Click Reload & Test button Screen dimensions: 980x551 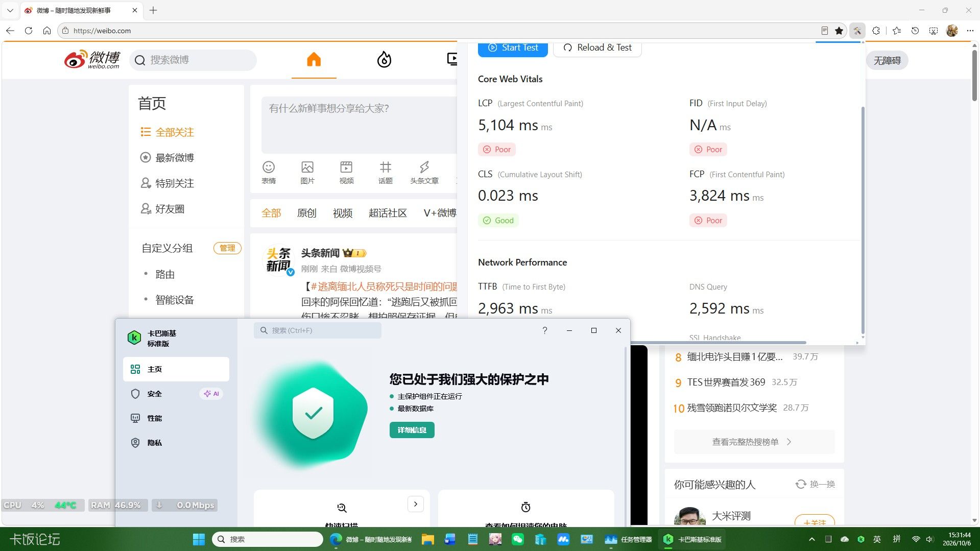click(597, 48)
